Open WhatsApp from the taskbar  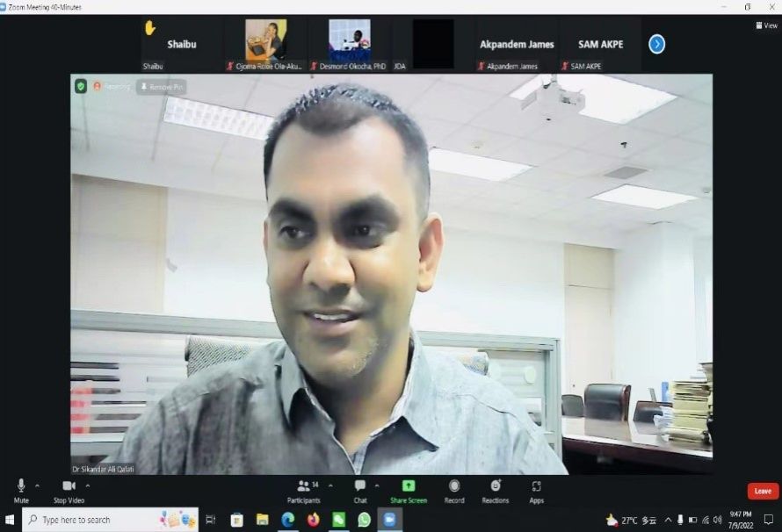click(x=364, y=520)
